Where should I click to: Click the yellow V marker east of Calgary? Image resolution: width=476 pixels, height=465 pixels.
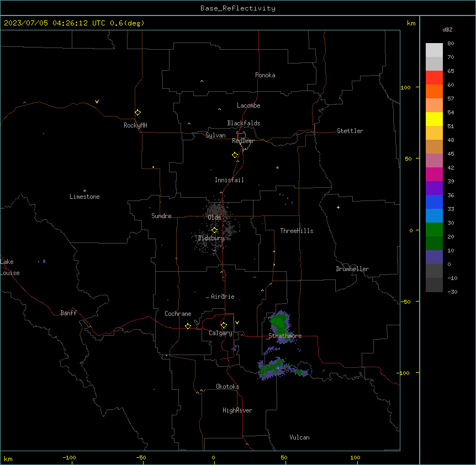(x=237, y=323)
